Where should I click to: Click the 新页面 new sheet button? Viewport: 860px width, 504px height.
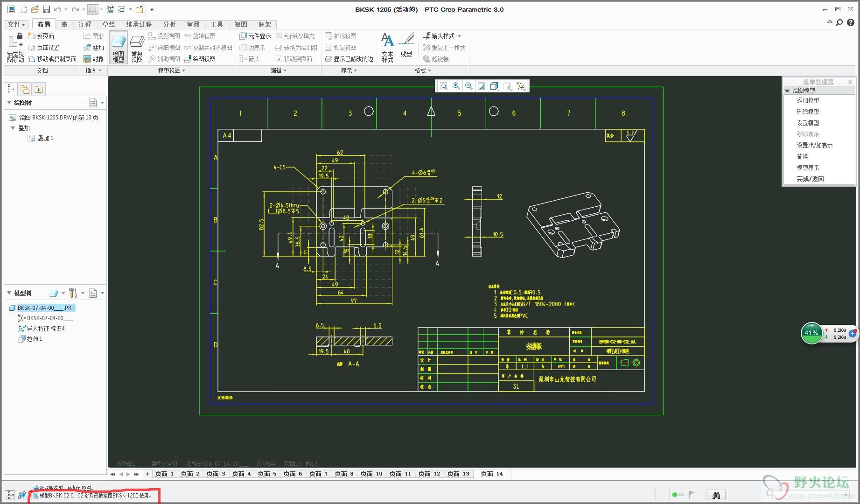pyautogui.click(x=41, y=36)
